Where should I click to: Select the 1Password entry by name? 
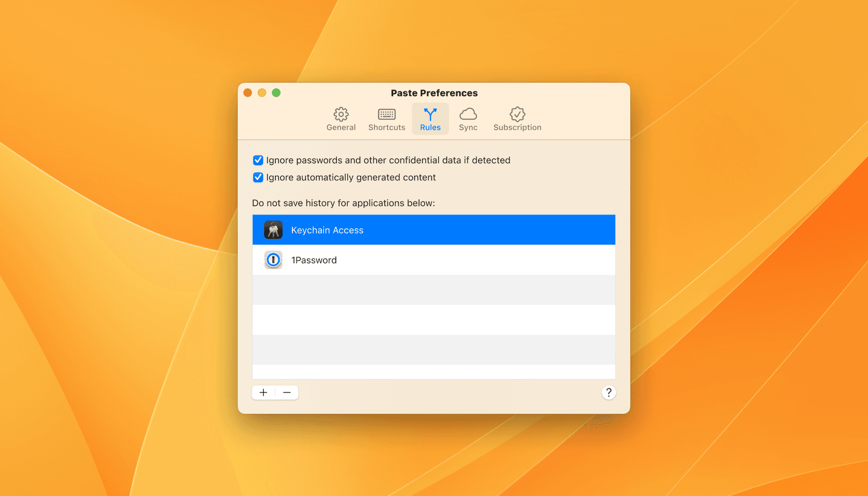point(314,260)
